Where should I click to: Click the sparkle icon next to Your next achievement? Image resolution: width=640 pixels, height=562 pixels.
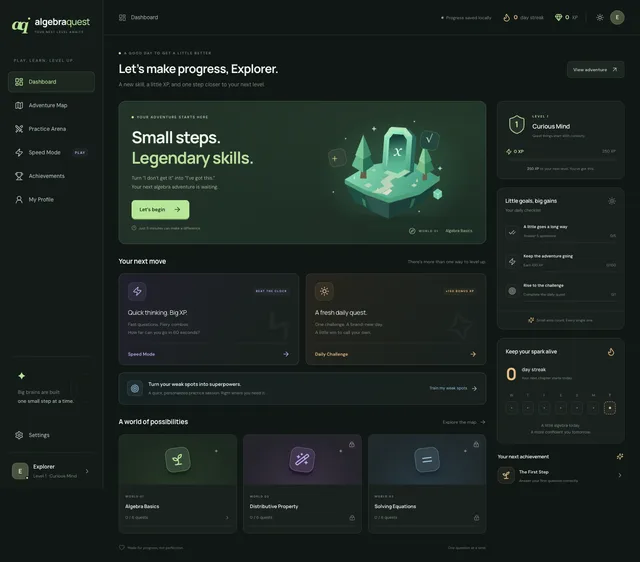click(620, 456)
